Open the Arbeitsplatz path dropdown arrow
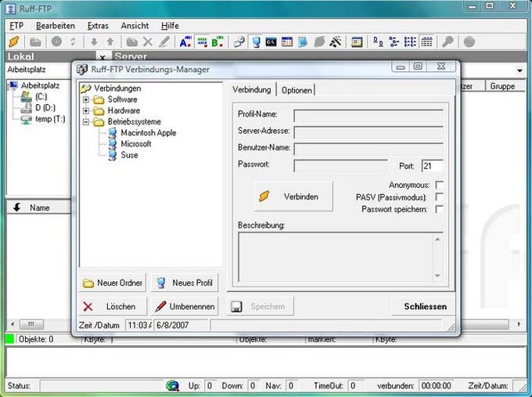Viewport: 532px width, 397px height. pos(519,70)
